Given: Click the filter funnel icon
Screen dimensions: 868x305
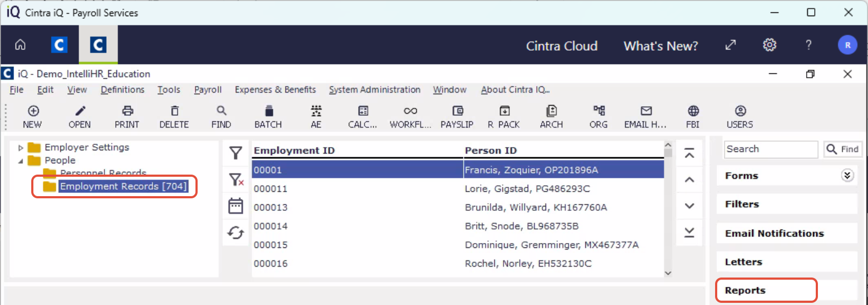Looking at the screenshot, I should (x=235, y=153).
